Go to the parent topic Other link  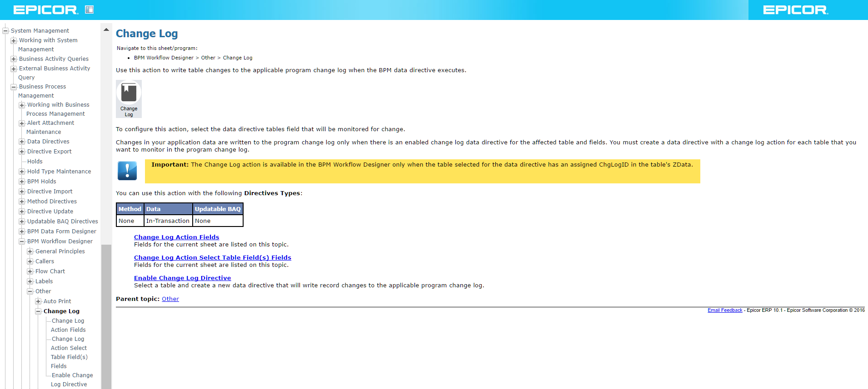pos(170,299)
